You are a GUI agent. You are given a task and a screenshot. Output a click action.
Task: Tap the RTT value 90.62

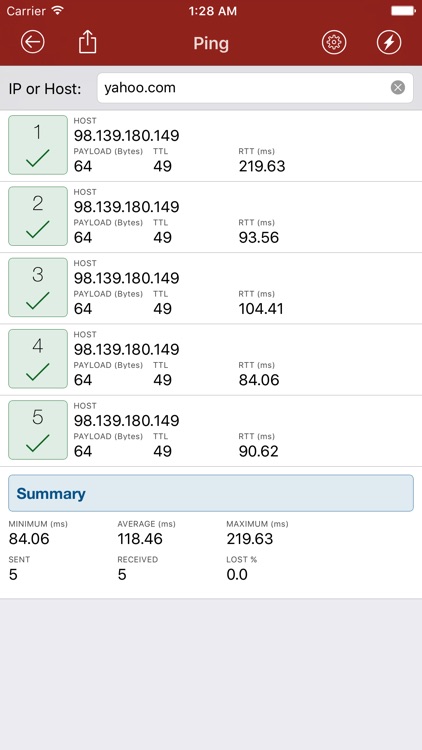[x=258, y=452]
